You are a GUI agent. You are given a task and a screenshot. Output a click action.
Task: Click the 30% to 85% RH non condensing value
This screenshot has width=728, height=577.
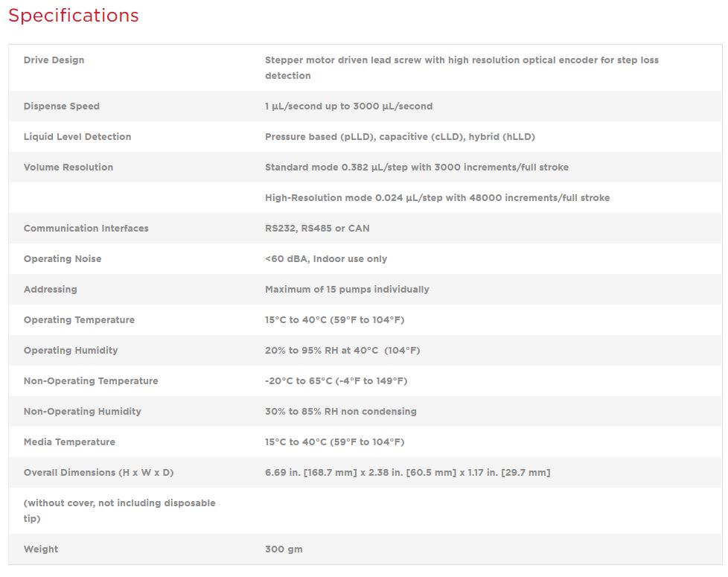(340, 412)
